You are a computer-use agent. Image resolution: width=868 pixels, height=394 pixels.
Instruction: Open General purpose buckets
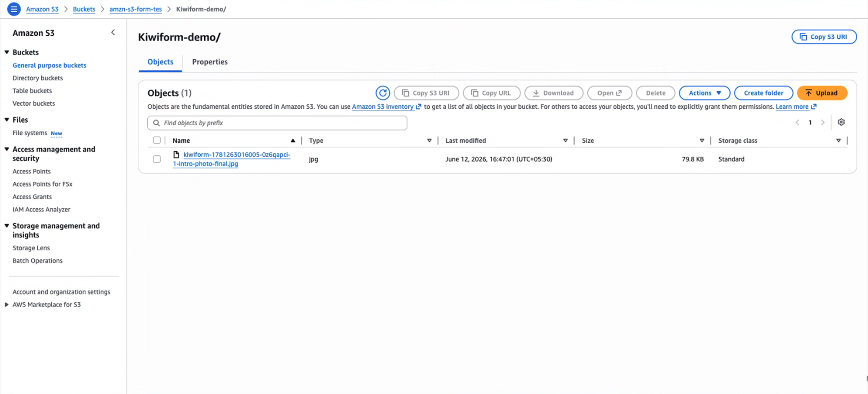(50, 65)
